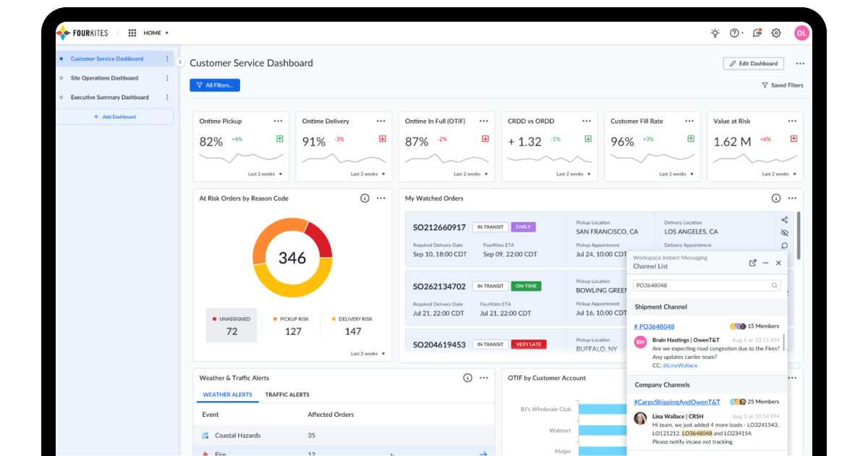The width and height of the screenshot is (868, 456).
Task: Select the UNASSIGNED 72 legend box
Action: (x=231, y=325)
